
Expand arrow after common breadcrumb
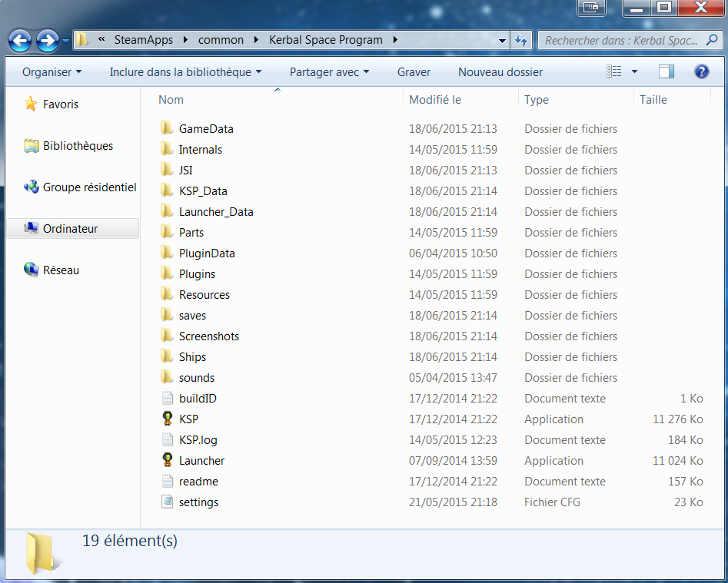(256, 40)
